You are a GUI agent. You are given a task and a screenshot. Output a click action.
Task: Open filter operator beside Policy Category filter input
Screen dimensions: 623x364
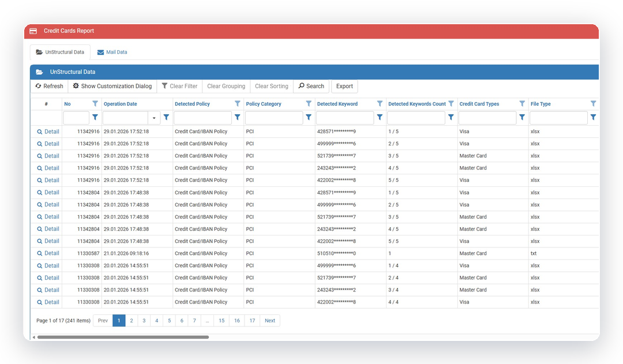tap(308, 117)
